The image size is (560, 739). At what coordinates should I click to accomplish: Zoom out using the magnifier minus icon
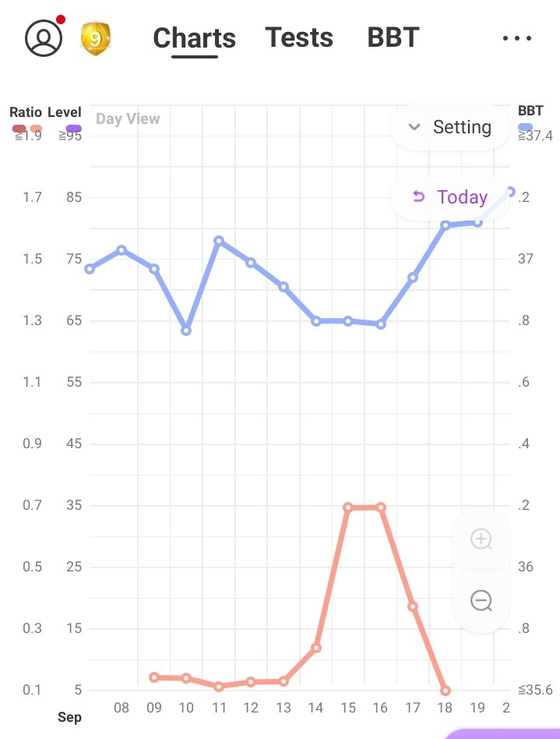coord(481,600)
